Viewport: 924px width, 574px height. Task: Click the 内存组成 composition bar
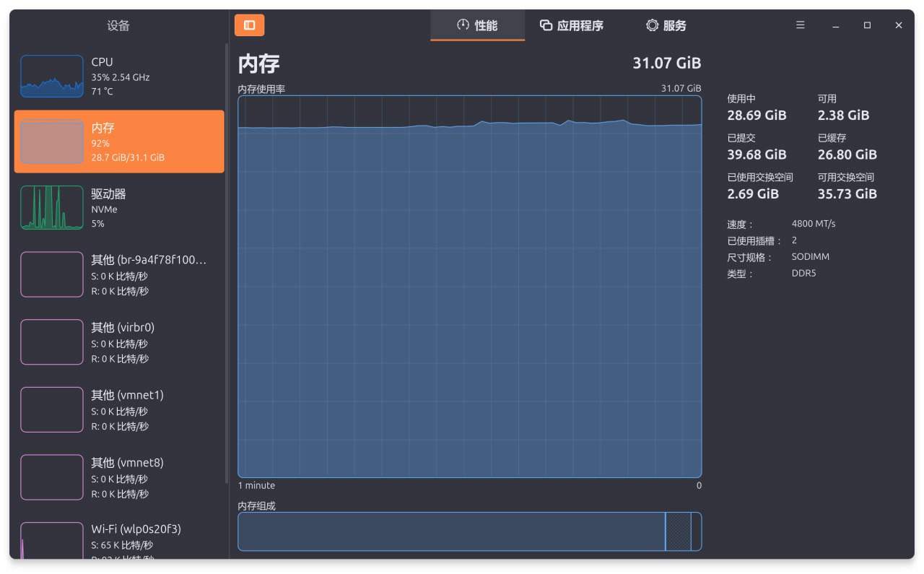pos(469,532)
